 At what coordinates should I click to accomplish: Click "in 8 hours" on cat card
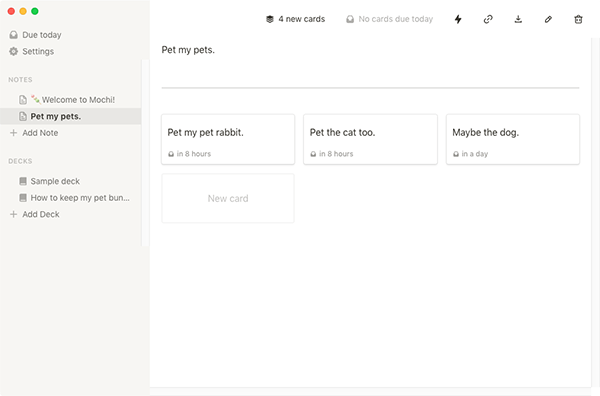pyautogui.click(x=336, y=154)
